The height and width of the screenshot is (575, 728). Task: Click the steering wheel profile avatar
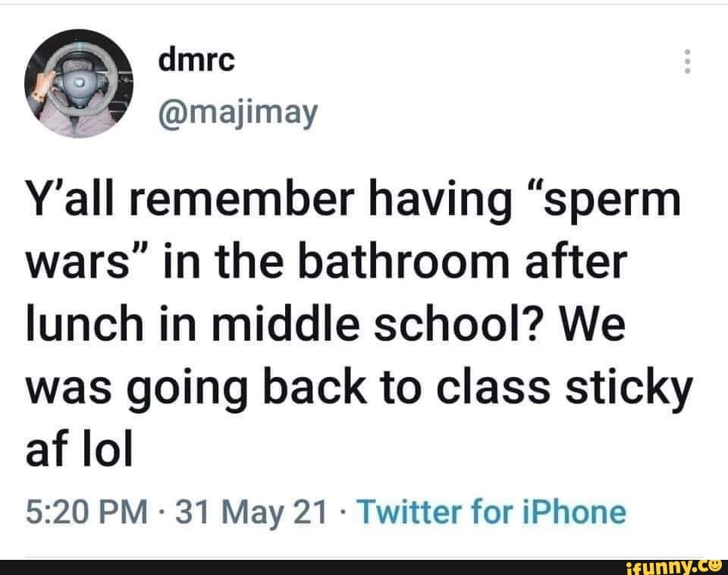[x=79, y=83]
